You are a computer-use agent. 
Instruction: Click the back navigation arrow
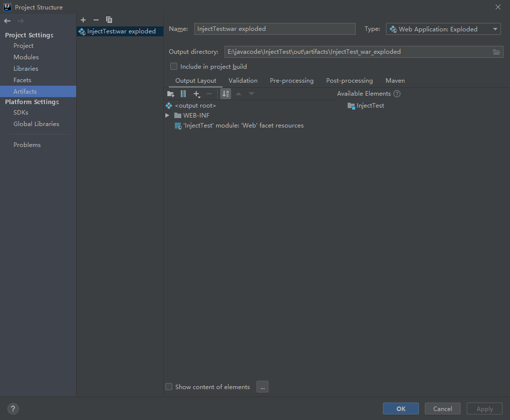coord(7,21)
